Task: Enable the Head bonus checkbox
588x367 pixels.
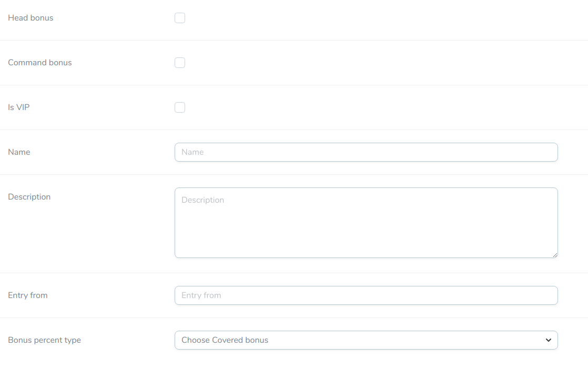Action: pyautogui.click(x=180, y=18)
